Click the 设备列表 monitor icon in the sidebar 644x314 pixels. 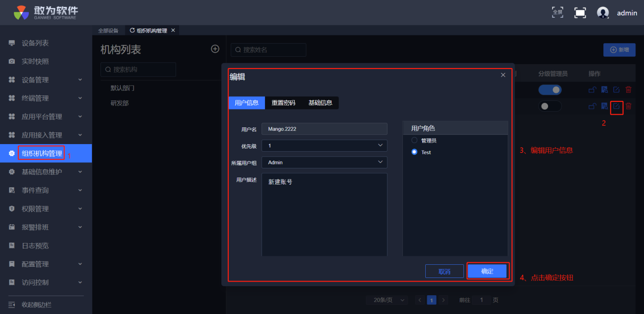click(x=12, y=43)
